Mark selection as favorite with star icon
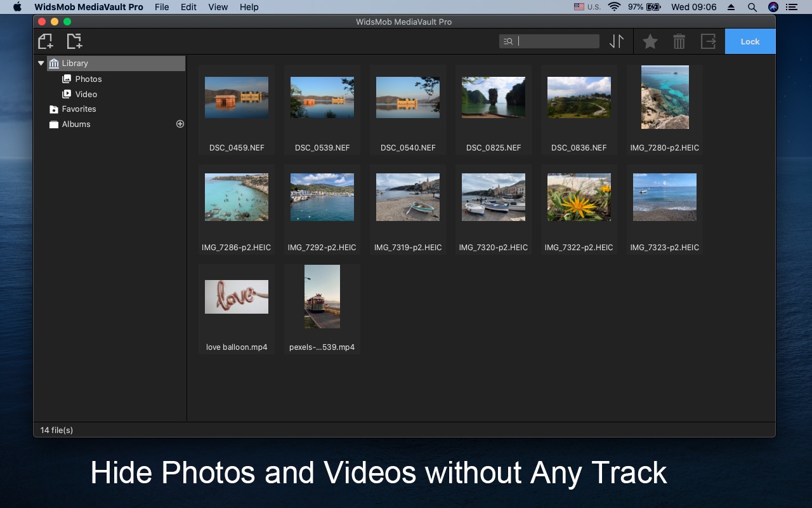Screen dimensions: 812x508 click(650, 41)
